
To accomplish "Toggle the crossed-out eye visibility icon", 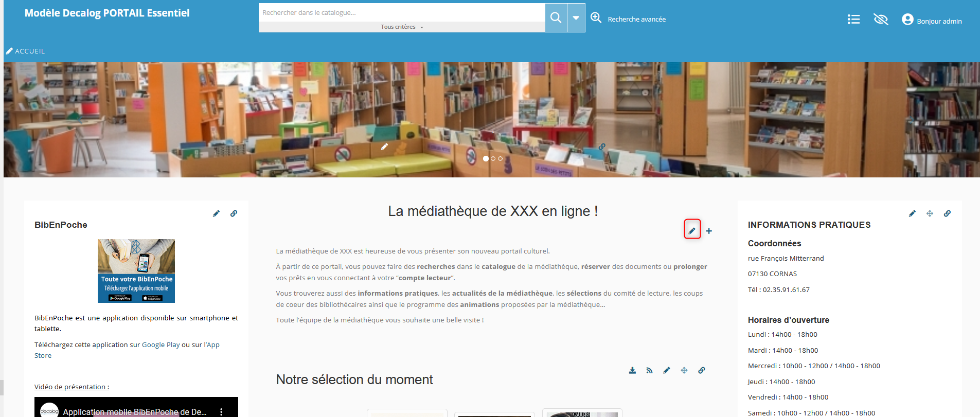I will tap(881, 20).
